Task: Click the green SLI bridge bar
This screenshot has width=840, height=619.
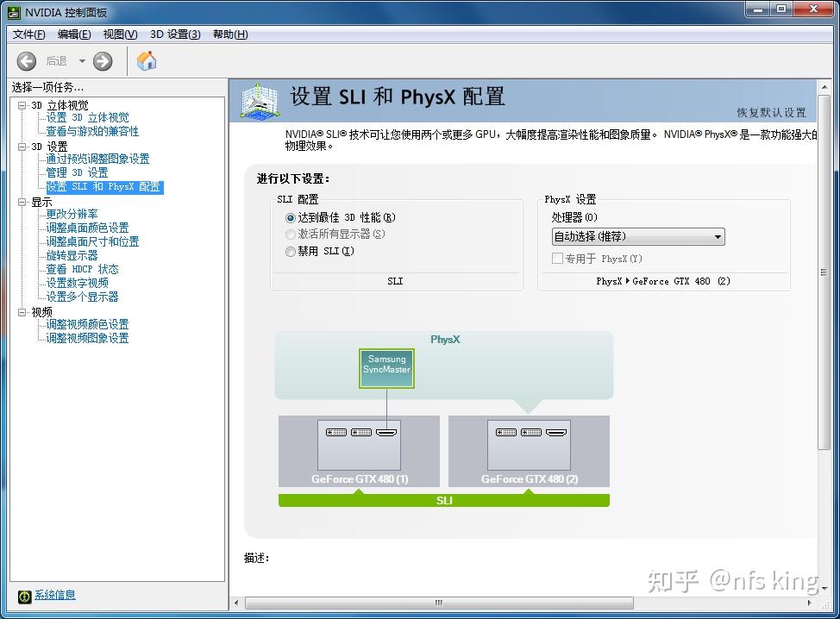Action: (x=444, y=500)
